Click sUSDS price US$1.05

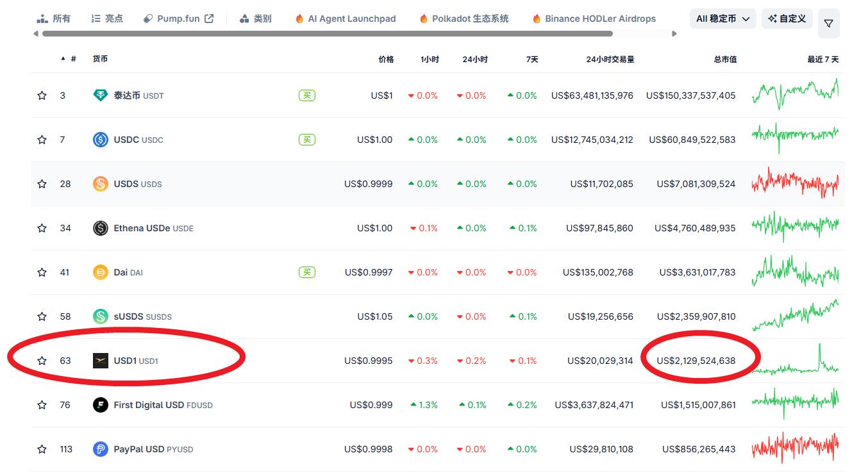click(x=375, y=316)
